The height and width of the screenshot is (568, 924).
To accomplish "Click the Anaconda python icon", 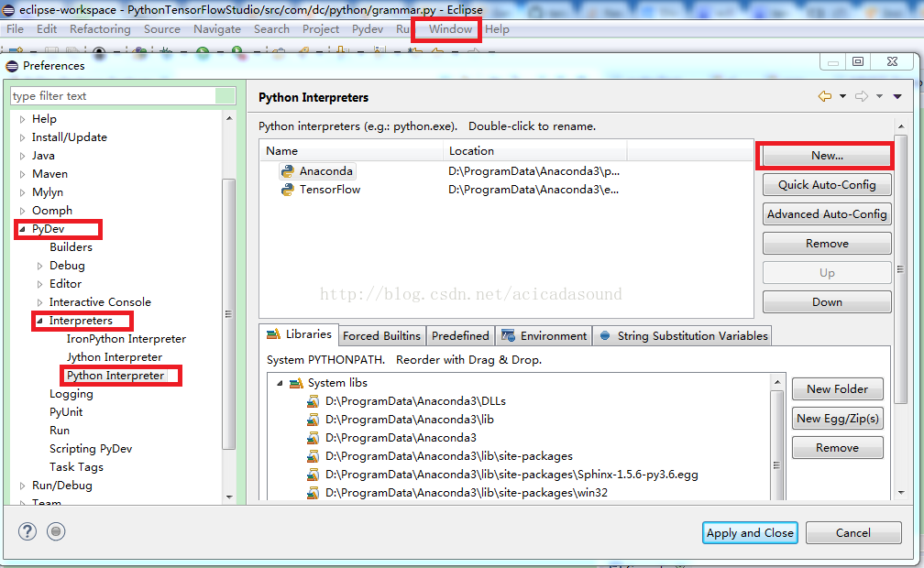I will pyautogui.click(x=288, y=171).
